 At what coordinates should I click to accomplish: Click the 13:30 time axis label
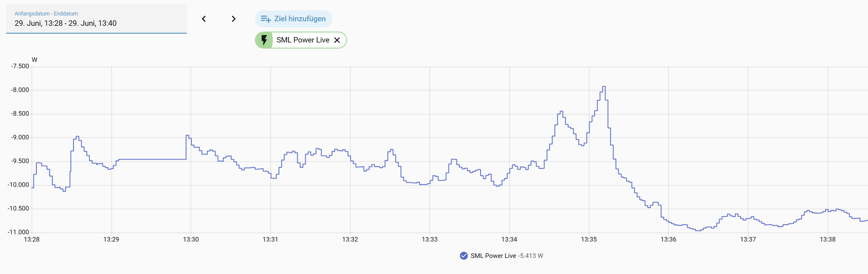click(x=191, y=239)
